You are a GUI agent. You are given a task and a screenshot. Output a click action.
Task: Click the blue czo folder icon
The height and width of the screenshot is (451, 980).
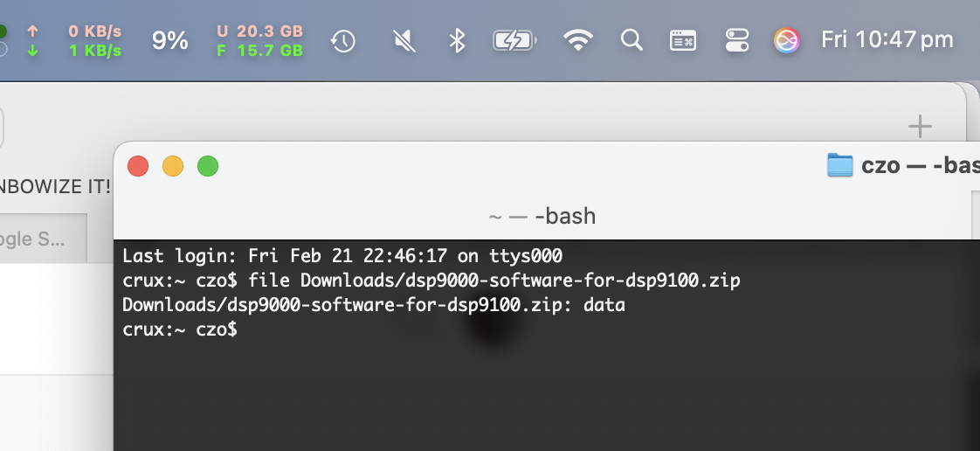(840, 165)
